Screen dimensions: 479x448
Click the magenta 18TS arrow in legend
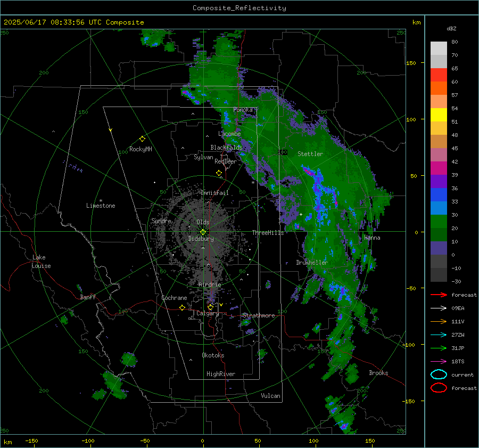point(439,362)
